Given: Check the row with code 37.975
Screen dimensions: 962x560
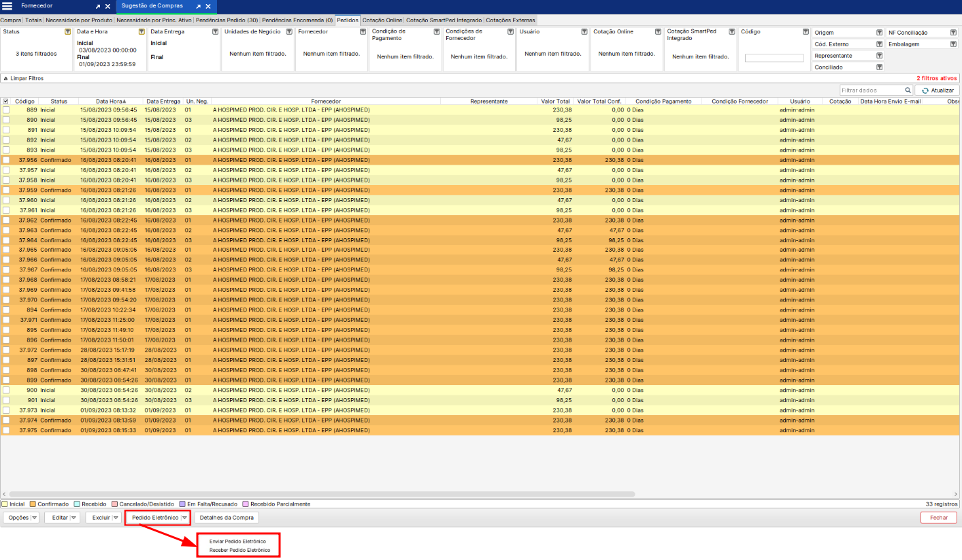Looking at the screenshot, I should [x=6, y=430].
